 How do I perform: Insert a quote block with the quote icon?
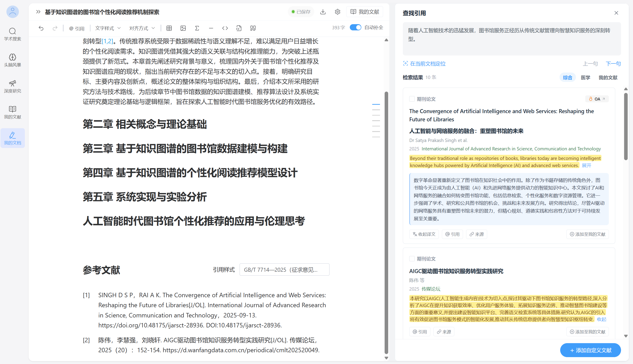click(253, 28)
